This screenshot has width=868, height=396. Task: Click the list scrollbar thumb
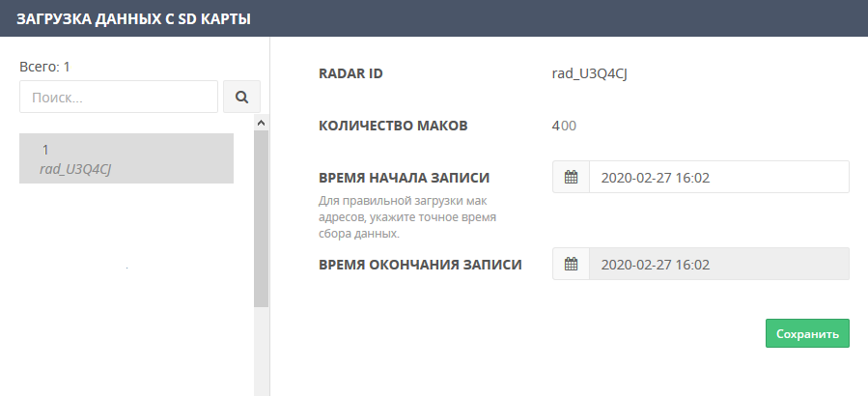(261, 217)
